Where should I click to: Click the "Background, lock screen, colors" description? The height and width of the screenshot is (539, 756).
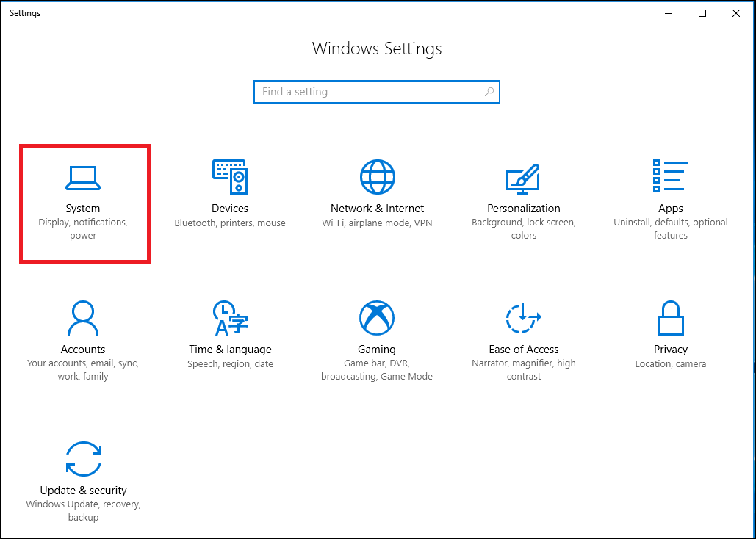[x=524, y=229]
